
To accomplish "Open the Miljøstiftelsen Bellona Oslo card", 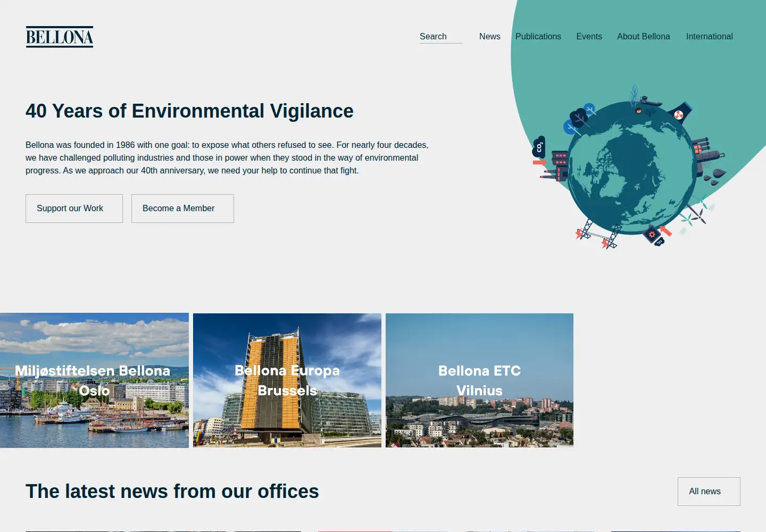I will [x=94, y=380].
